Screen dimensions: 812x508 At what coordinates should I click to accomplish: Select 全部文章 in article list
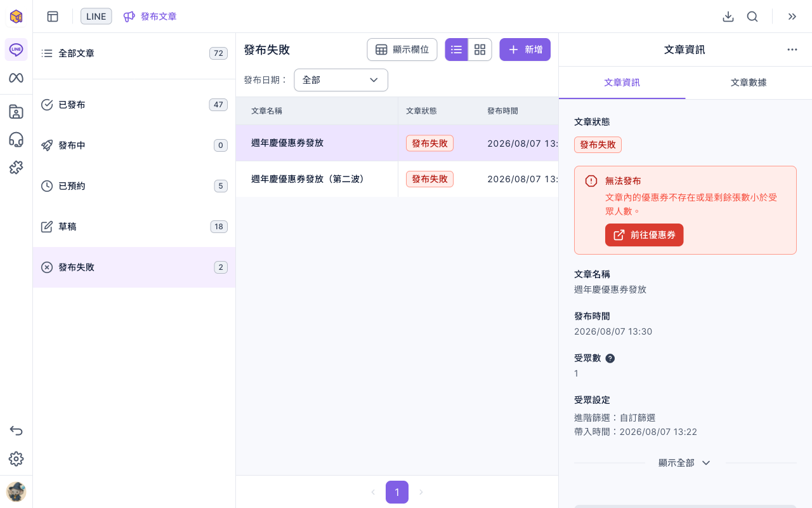click(x=134, y=53)
